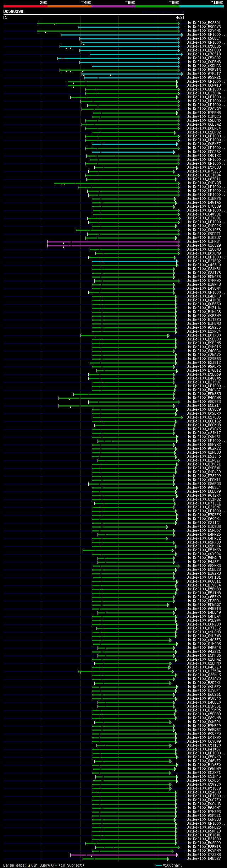Open hit UniRef100_B4WTA6

(x=204, y=203)
